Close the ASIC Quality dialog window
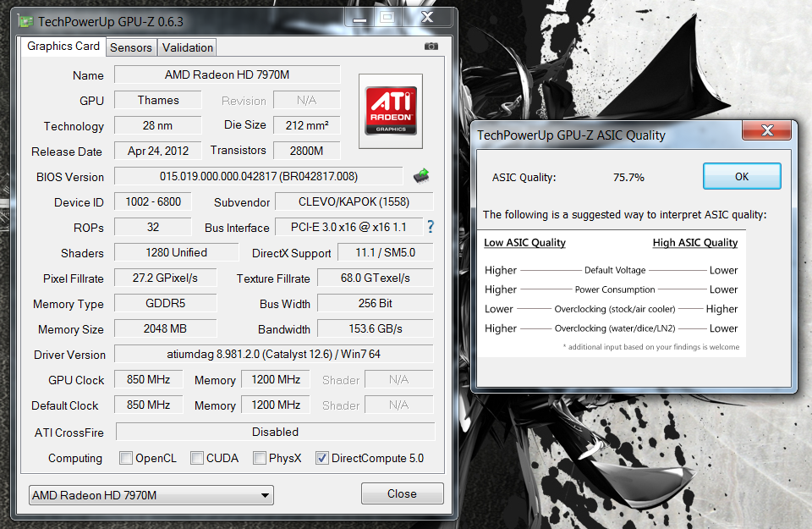Screen dimensions: 812x529 (767, 130)
